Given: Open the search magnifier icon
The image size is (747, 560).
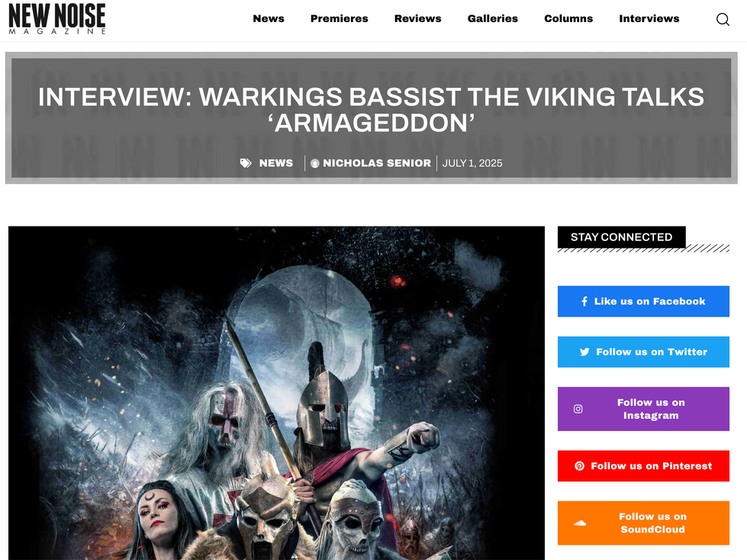Looking at the screenshot, I should click(x=723, y=19).
